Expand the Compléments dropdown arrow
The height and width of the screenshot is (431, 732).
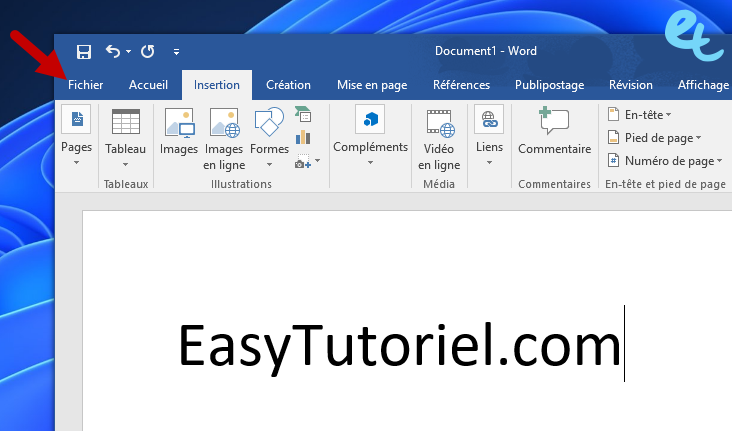coord(370,163)
